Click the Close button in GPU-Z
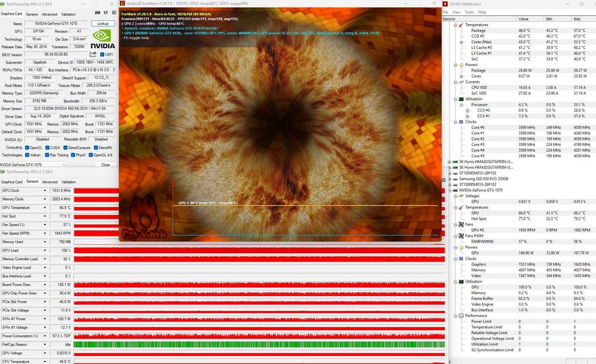 pyautogui.click(x=105, y=164)
